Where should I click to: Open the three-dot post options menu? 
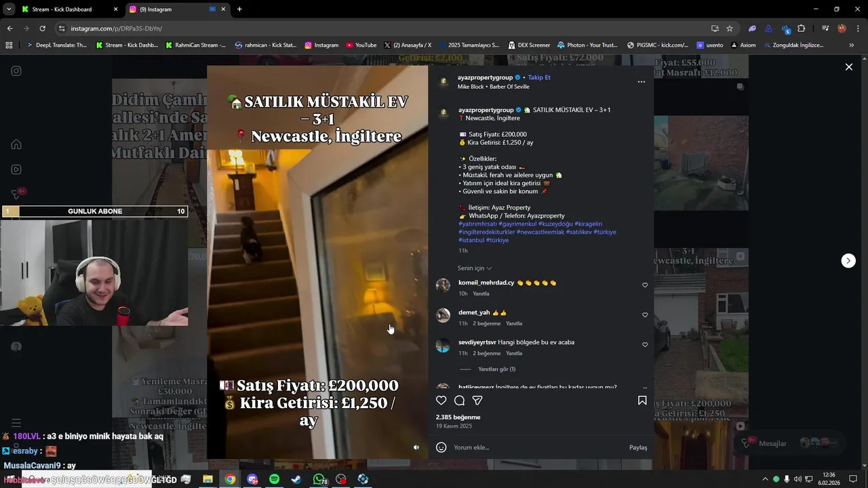click(642, 82)
